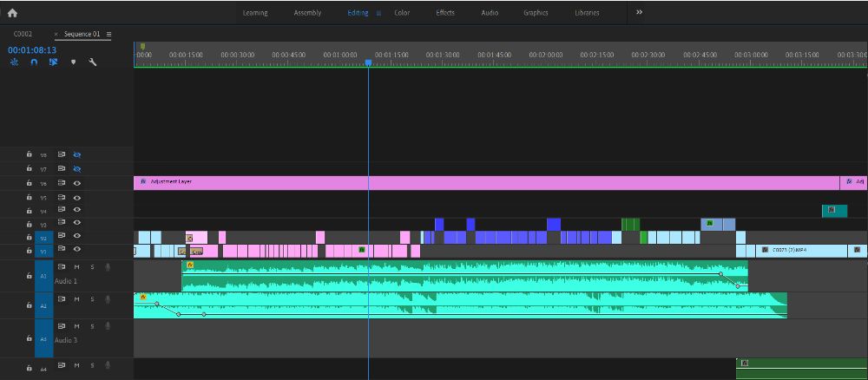Screen dimensions: 868x380
Task: Switch to the Libraries workspace
Action: coord(587,13)
